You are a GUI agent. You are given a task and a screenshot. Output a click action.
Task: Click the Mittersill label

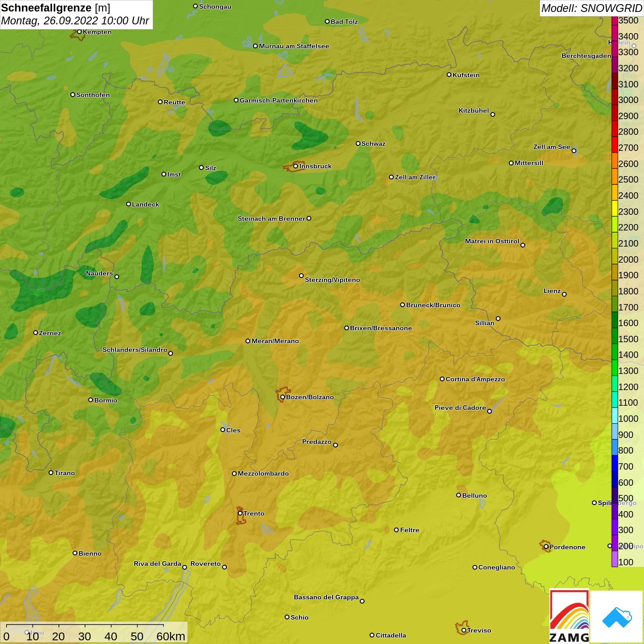point(529,163)
